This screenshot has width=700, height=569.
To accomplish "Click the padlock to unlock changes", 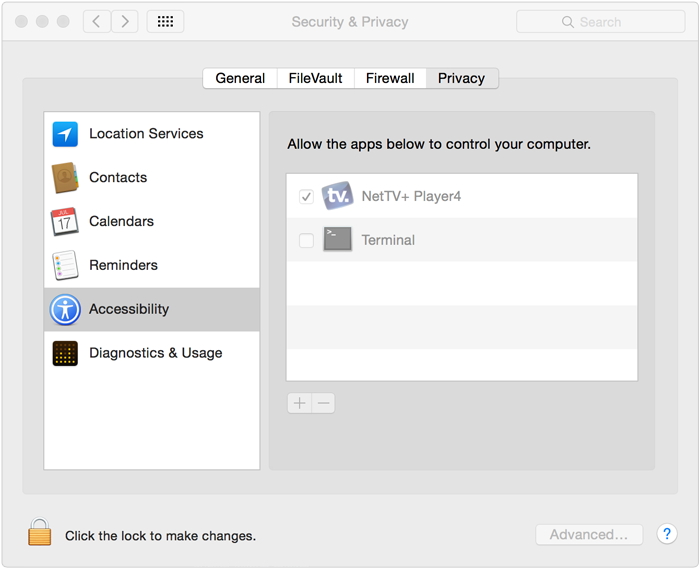I will pyautogui.click(x=40, y=532).
